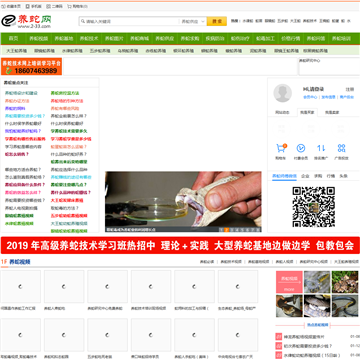Select 眼镜王蛇养殖 in the sub-navigation

click(287, 51)
